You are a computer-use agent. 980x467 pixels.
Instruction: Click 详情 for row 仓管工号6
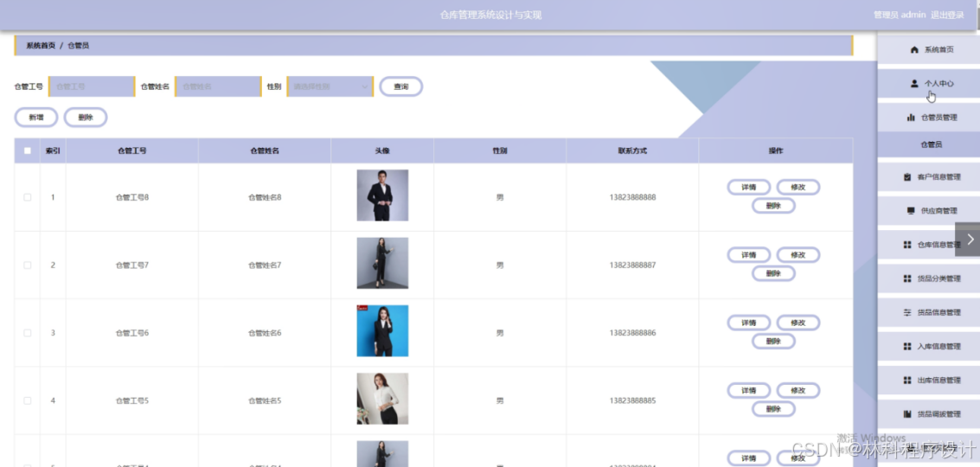[749, 323]
